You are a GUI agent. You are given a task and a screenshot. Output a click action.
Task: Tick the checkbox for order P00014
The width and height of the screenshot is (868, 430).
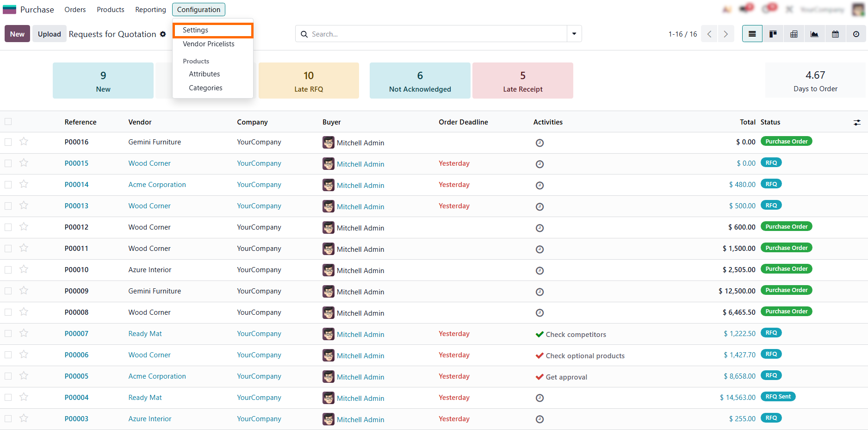click(8, 185)
